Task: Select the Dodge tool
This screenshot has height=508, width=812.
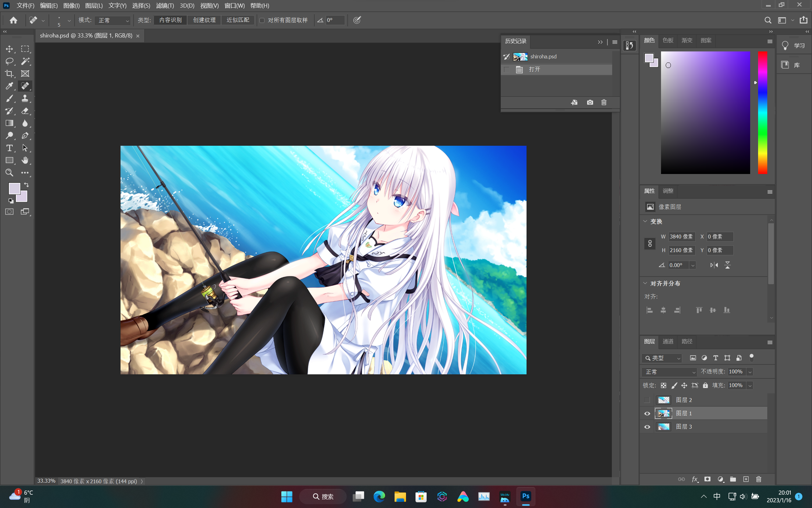Action: (x=10, y=136)
